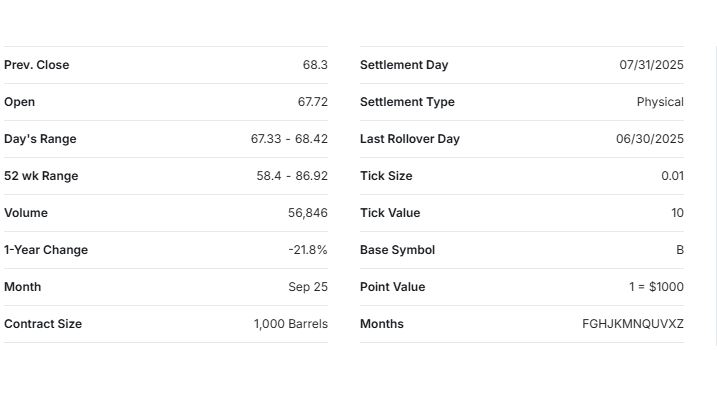Click the Settlement Type value Physical
This screenshot has width=717, height=395.
[660, 102]
